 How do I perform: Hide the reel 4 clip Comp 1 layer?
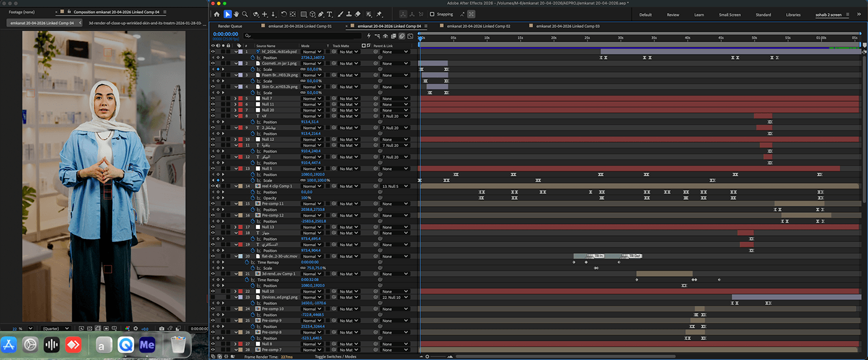coord(213,186)
